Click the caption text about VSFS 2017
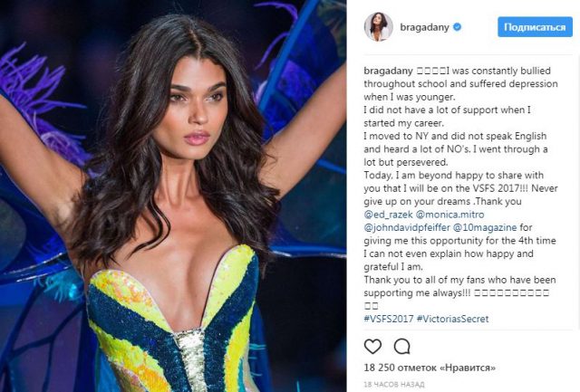This screenshot has width=580, height=392. (460, 188)
